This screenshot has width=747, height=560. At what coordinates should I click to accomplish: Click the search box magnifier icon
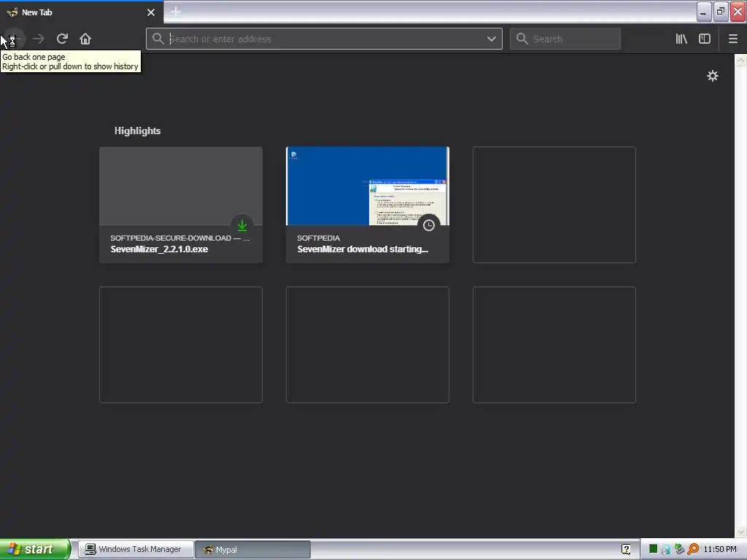522,39
